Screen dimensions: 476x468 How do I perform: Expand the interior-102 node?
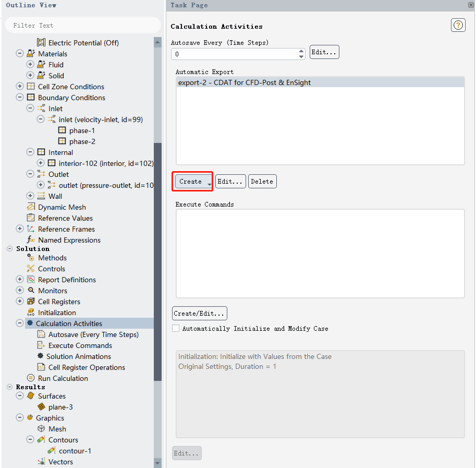click(x=41, y=163)
